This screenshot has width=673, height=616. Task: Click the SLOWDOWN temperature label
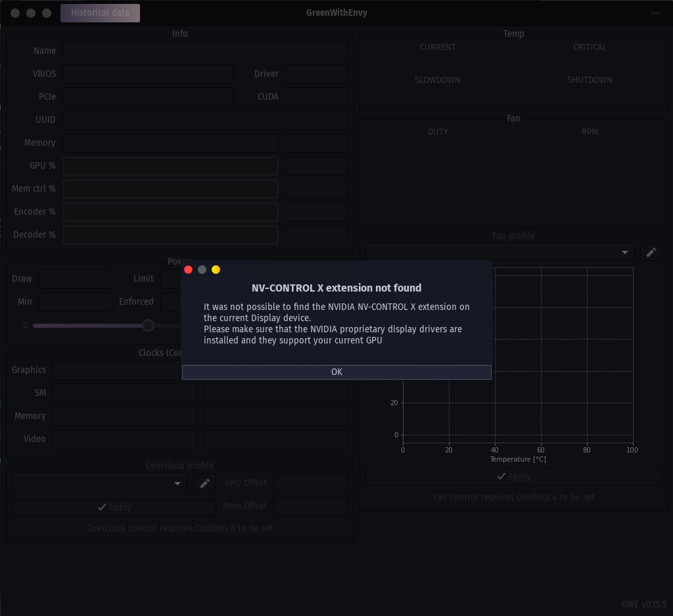point(437,79)
